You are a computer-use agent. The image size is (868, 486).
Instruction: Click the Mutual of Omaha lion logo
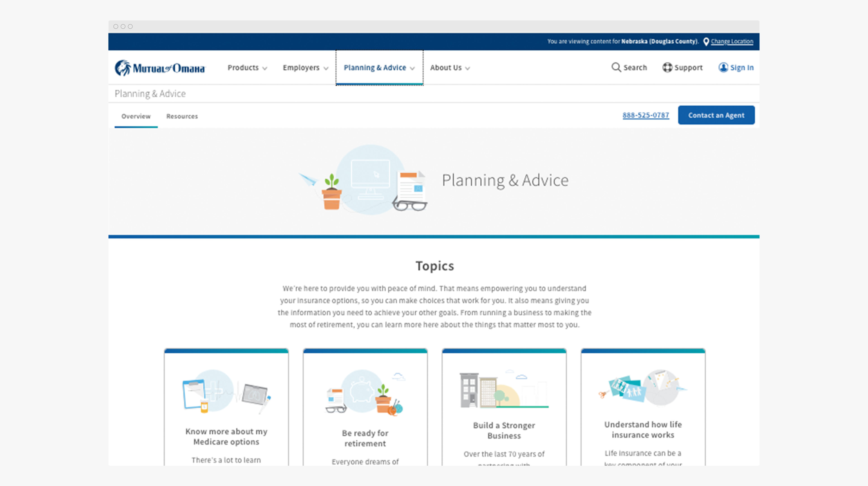click(123, 68)
